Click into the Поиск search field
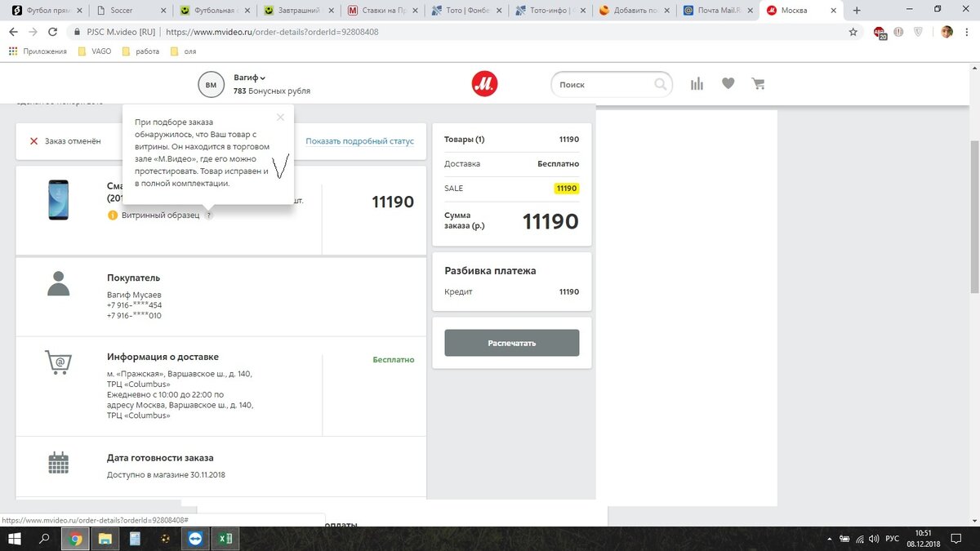The height and width of the screenshot is (551, 980). coord(612,84)
